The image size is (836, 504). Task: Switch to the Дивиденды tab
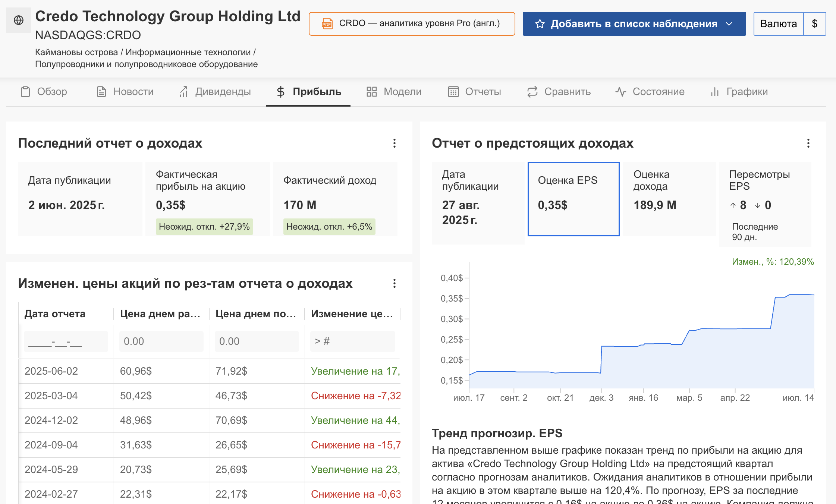pos(215,92)
